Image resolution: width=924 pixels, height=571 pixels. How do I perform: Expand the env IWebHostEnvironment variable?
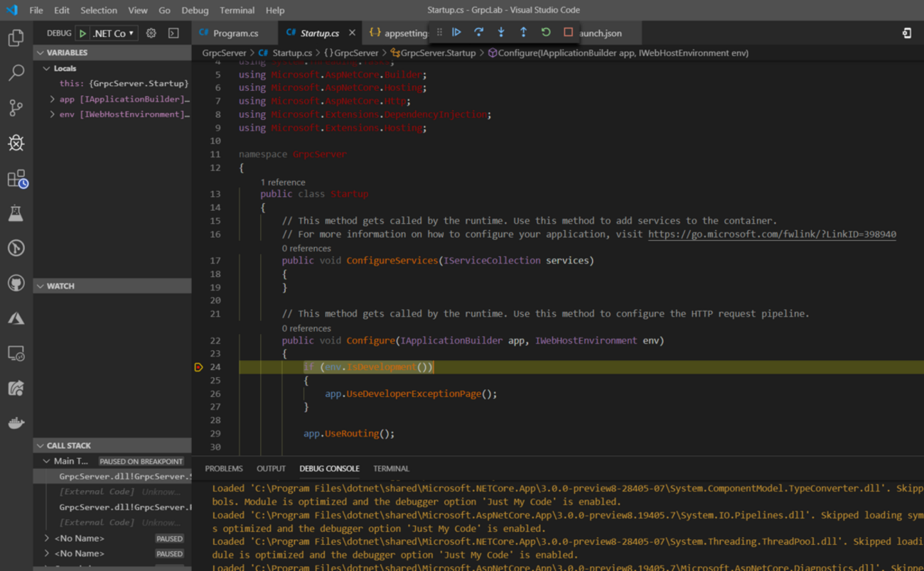[53, 114]
